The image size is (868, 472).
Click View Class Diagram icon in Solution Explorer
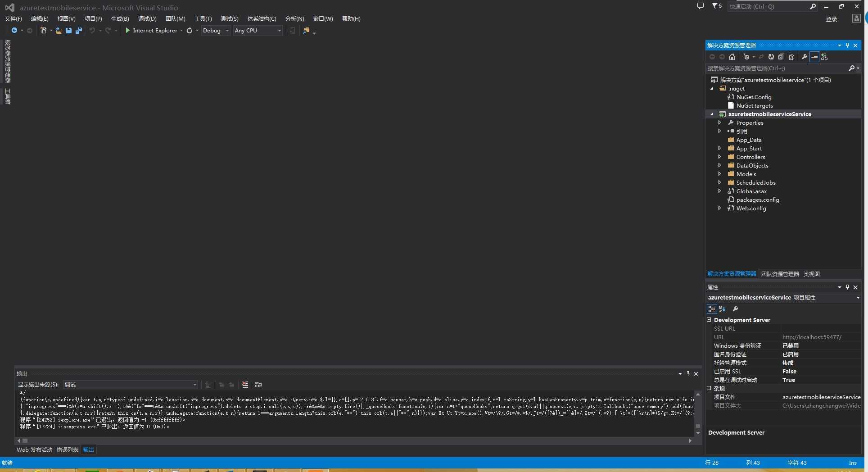click(824, 57)
